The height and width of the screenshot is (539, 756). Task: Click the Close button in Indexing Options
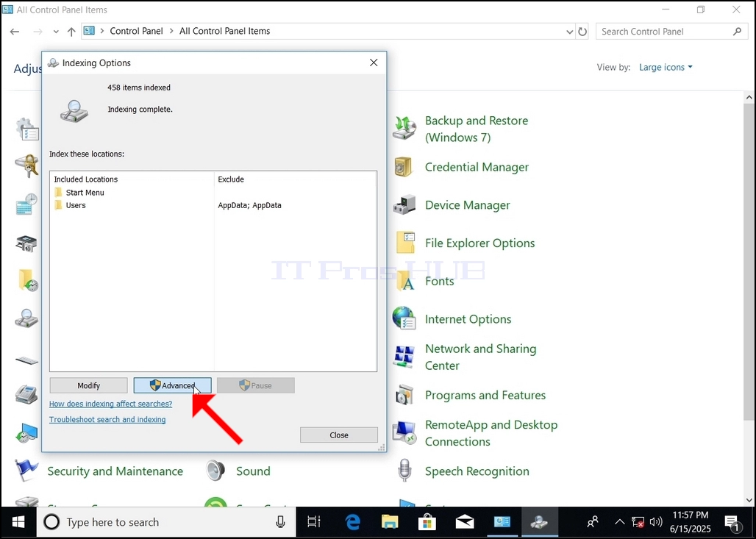[339, 435]
